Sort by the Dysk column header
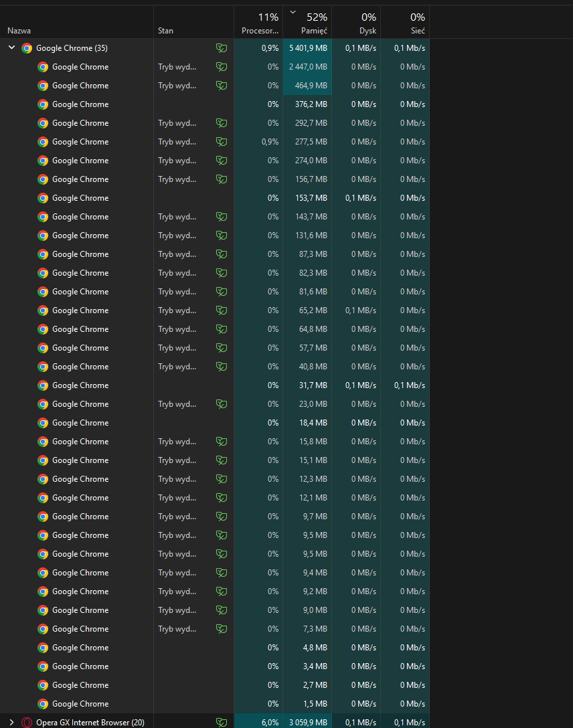The width and height of the screenshot is (573, 728). coord(367,31)
